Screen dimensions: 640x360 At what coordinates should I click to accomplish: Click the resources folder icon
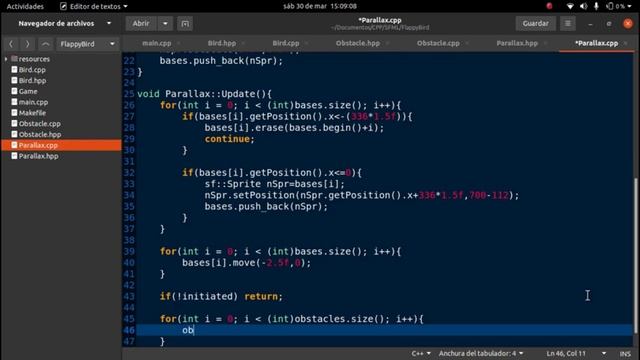coord(14,59)
